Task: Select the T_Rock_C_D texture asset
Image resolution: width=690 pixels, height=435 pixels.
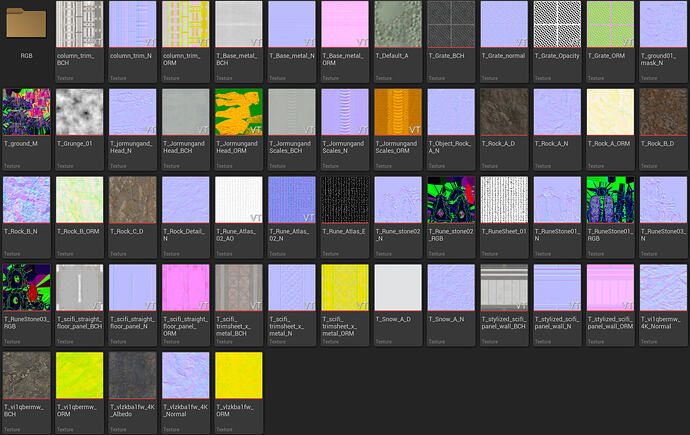Action: (132, 201)
